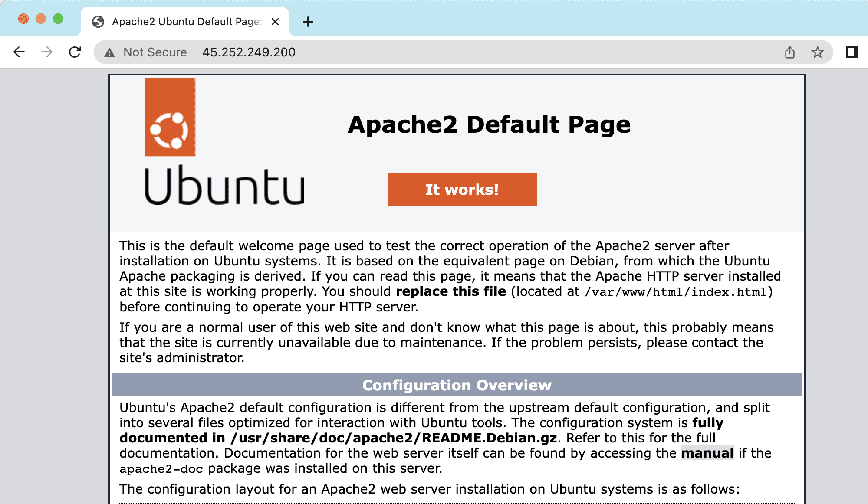Viewport: 868px width, 504px height.
Task: Click the Configuration Overview header bar
Action: click(x=457, y=385)
